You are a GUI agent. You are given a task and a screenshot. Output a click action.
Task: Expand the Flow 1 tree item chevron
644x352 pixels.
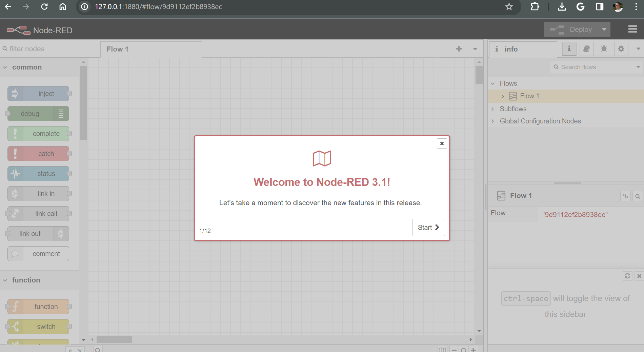click(503, 96)
